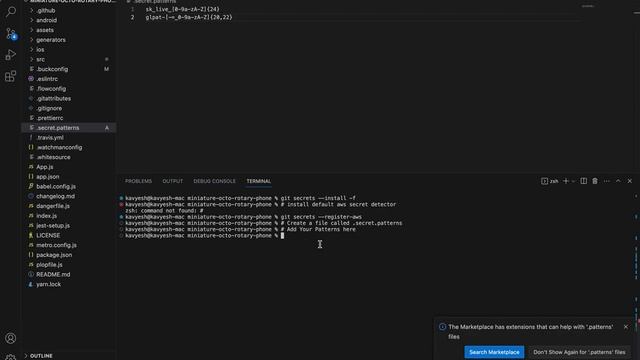
Task: Close the terminal panel
Action: [x=629, y=181]
